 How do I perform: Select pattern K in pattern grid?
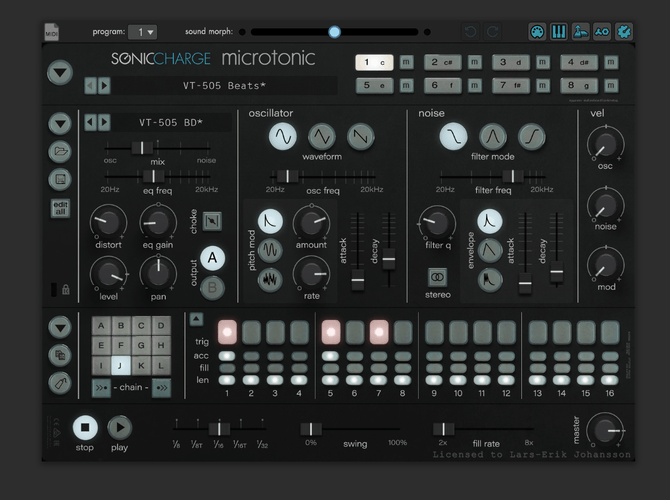point(141,365)
